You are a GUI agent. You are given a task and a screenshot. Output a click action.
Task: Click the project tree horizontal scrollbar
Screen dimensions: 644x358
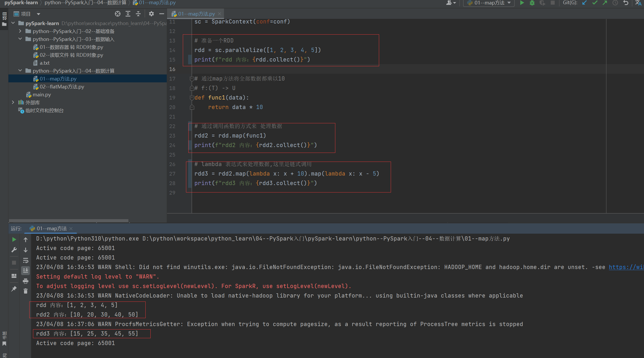[x=69, y=220]
